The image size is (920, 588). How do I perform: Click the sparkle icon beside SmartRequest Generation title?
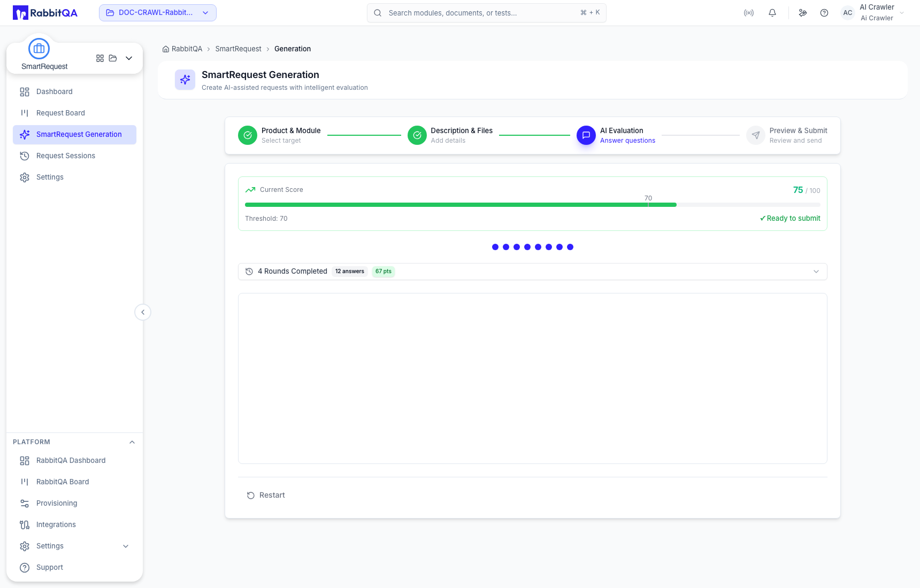[x=185, y=80]
